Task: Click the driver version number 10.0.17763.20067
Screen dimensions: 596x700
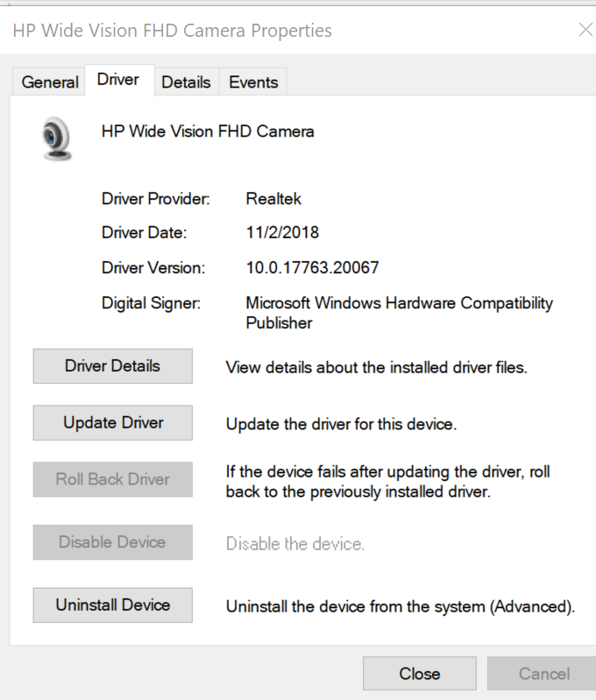Action: [312, 267]
